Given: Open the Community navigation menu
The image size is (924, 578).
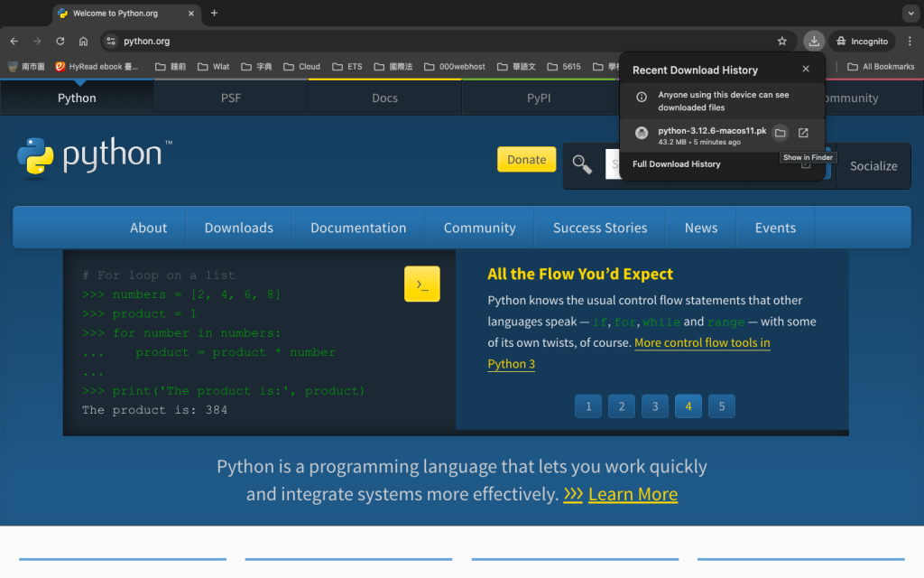Looking at the screenshot, I should pyautogui.click(x=480, y=228).
